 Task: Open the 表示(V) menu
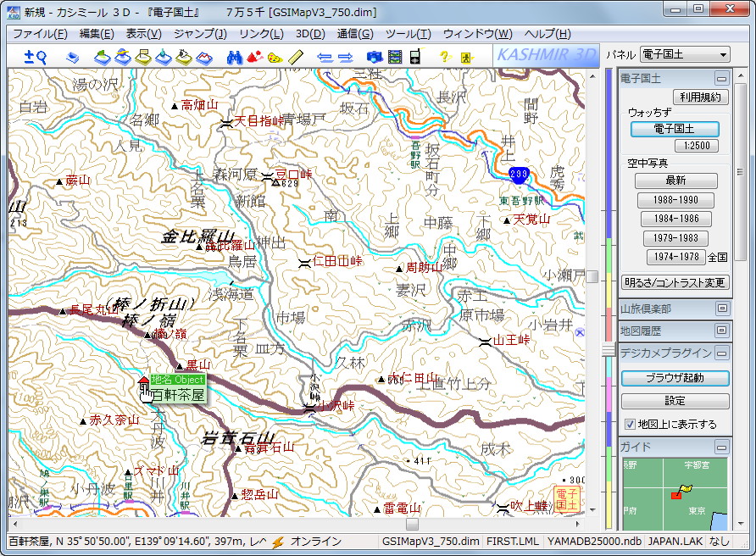tap(144, 34)
